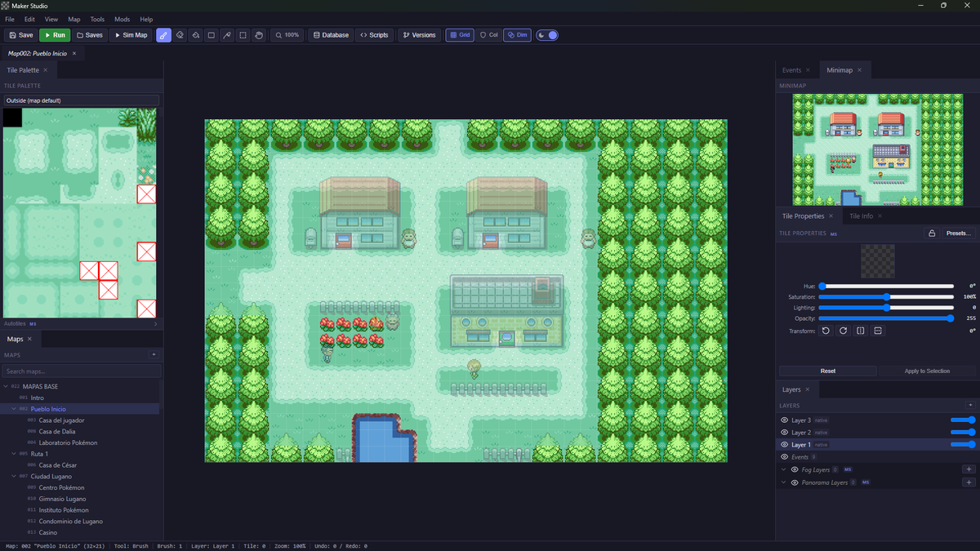The height and width of the screenshot is (551, 980).
Task: Click the Reset tile properties button
Action: (x=827, y=371)
